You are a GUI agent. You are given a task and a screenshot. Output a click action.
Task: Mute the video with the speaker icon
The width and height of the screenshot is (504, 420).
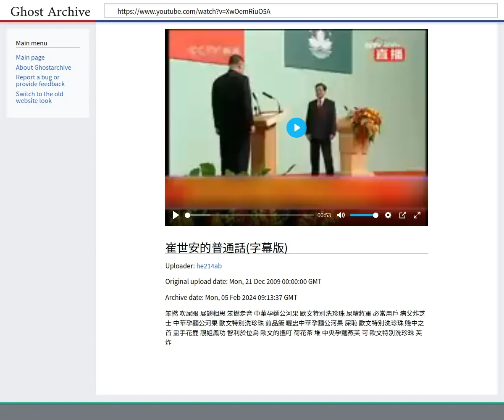point(341,215)
